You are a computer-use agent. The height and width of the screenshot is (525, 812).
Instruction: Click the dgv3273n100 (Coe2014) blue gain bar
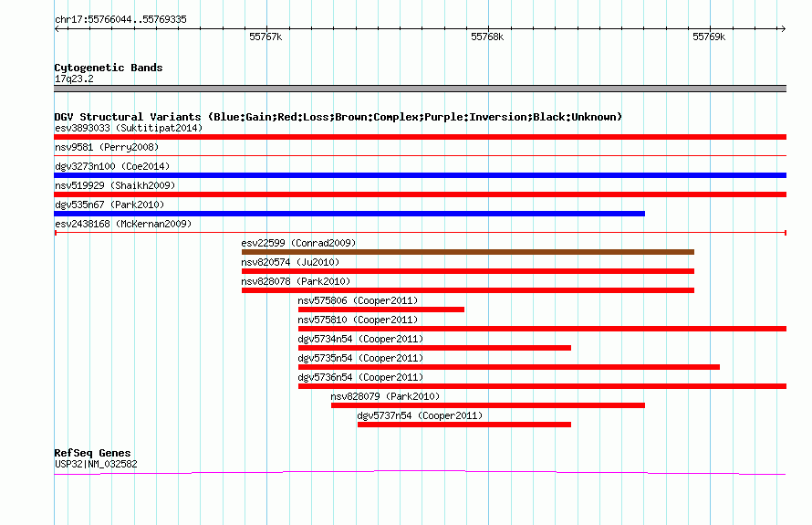coord(420,175)
